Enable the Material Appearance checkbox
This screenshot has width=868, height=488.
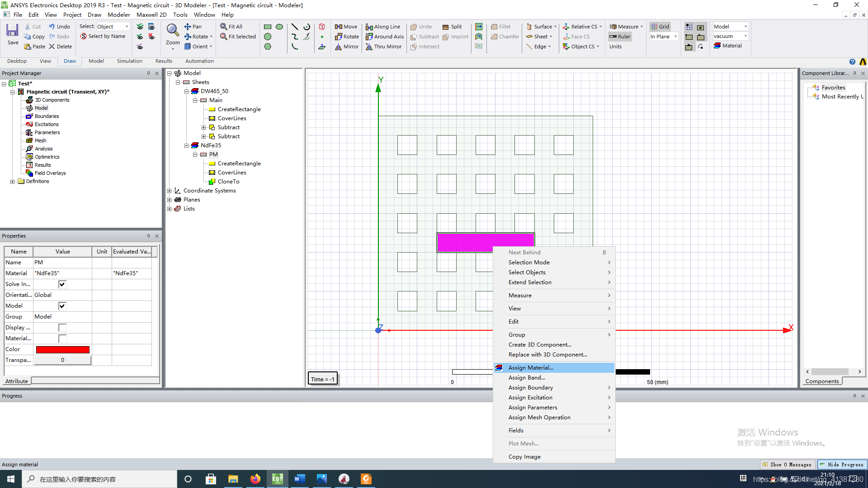[62, 338]
